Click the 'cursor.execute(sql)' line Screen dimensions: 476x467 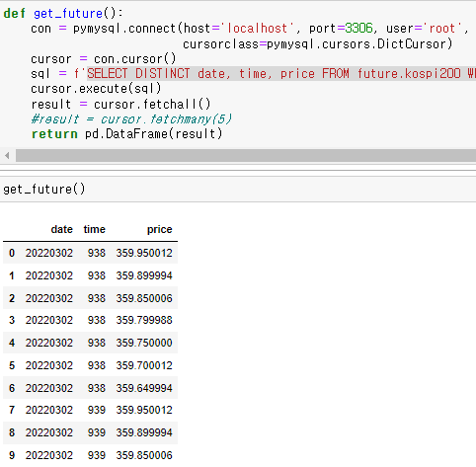point(96,89)
